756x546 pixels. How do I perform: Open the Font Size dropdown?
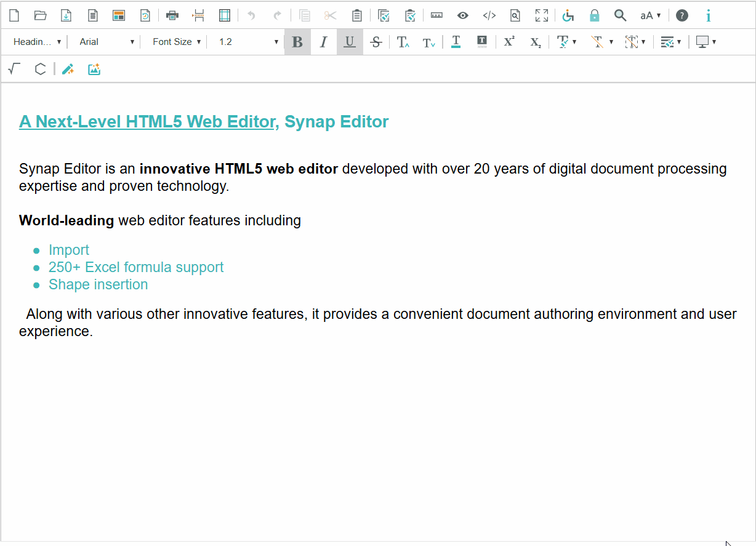(177, 42)
